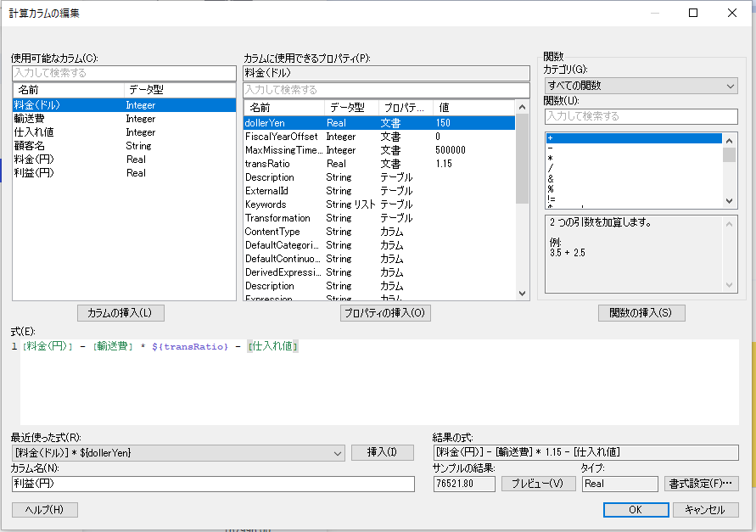The width and height of the screenshot is (756, 532).
Task: Select the % function in list
Action: tap(634, 189)
